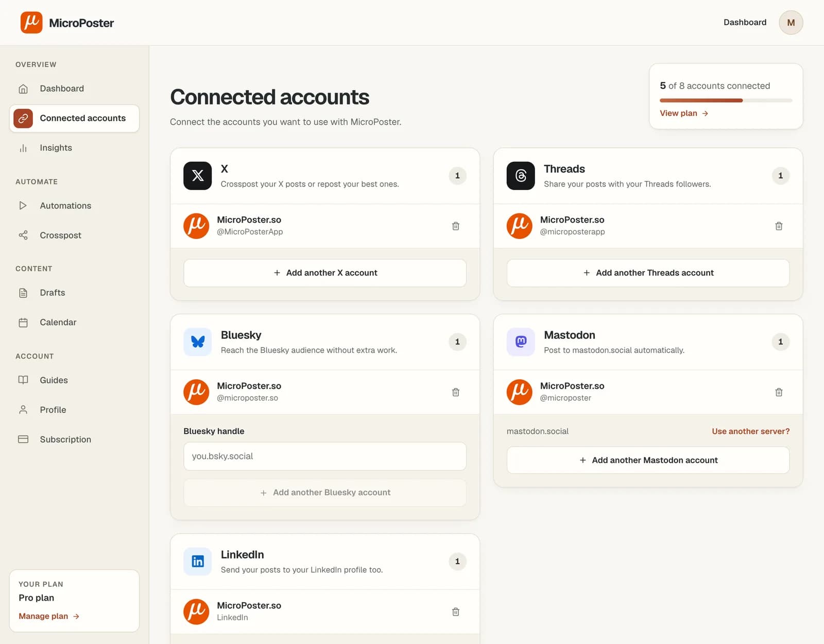Add another Bluesky account
Viewport: 824px width, 644px height.
coord(325,493)
